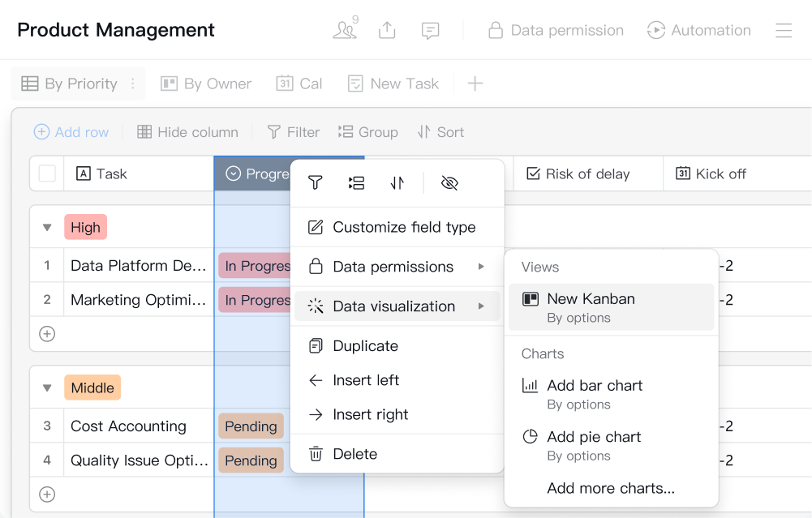Screen dimensions: 812x518
Task: Collapse the High priority group
Action: 47,227
